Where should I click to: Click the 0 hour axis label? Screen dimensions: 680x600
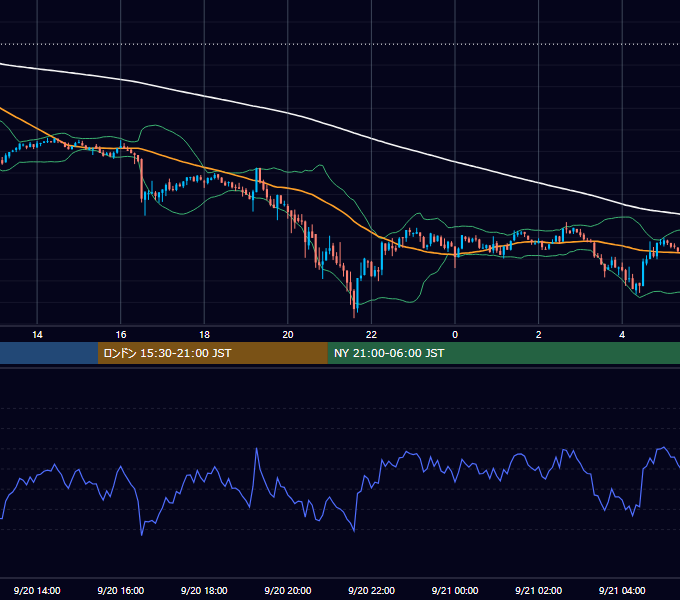455,335
